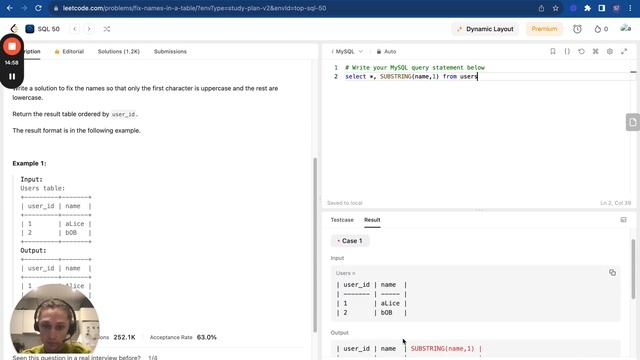Switch to the Submissions tab
This screenshot has width=640, height=360.
[x=170, y=51]
